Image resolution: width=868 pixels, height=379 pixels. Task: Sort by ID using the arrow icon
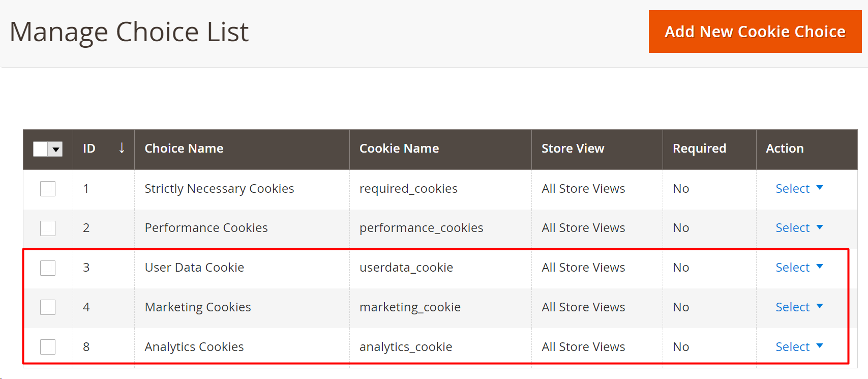tap(122, 148)
